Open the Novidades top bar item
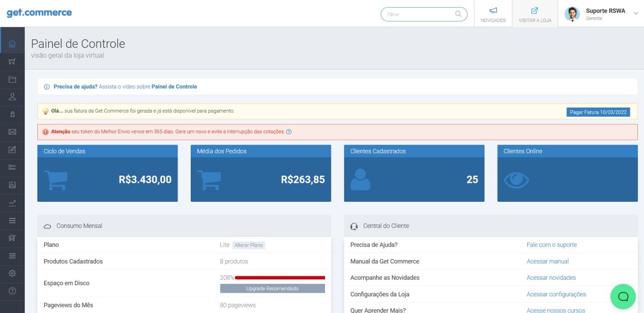The image size is (644, 313). [493, 14]
